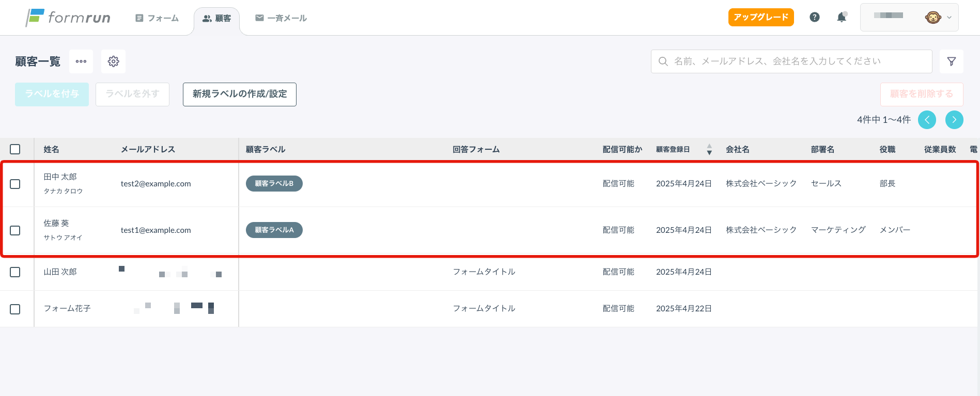This screenshot has width=980, height=396.
Task: Switch to the フォーム tab
Action: pyautogui.click(x=157, y=18)
